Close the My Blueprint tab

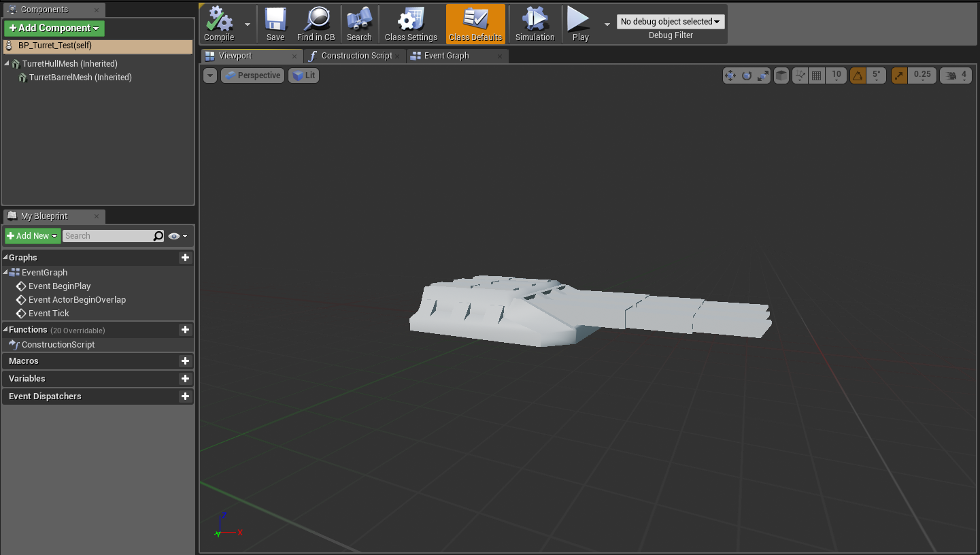[96, 216]
